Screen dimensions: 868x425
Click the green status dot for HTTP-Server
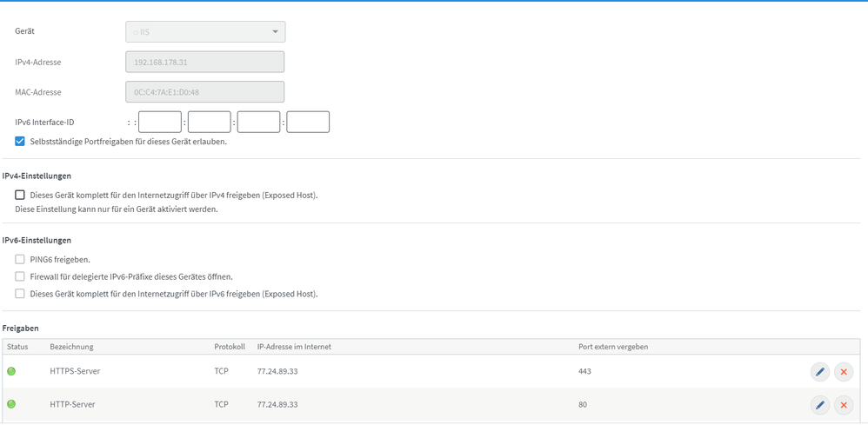11,404
